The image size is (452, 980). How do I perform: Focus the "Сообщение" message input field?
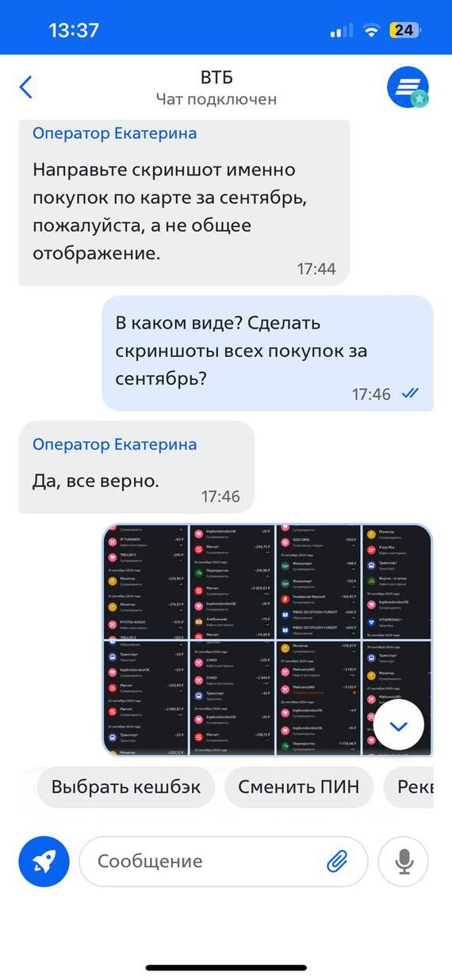tap(224, 861)
